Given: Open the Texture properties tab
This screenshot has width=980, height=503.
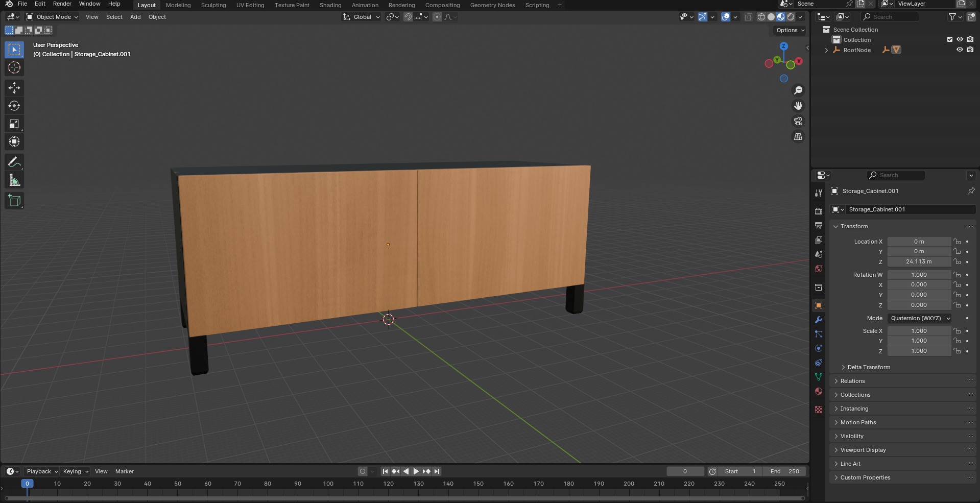Looking at the screenshot, I should (x=819, y=410).
